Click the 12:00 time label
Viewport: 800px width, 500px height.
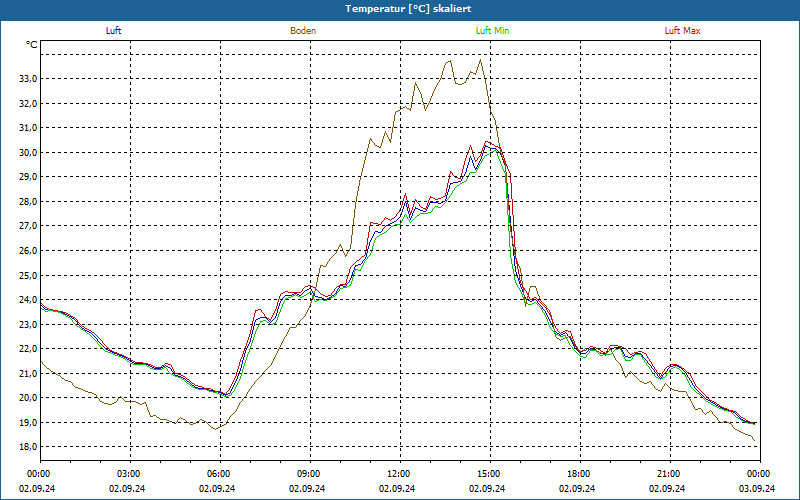(400, 474)
